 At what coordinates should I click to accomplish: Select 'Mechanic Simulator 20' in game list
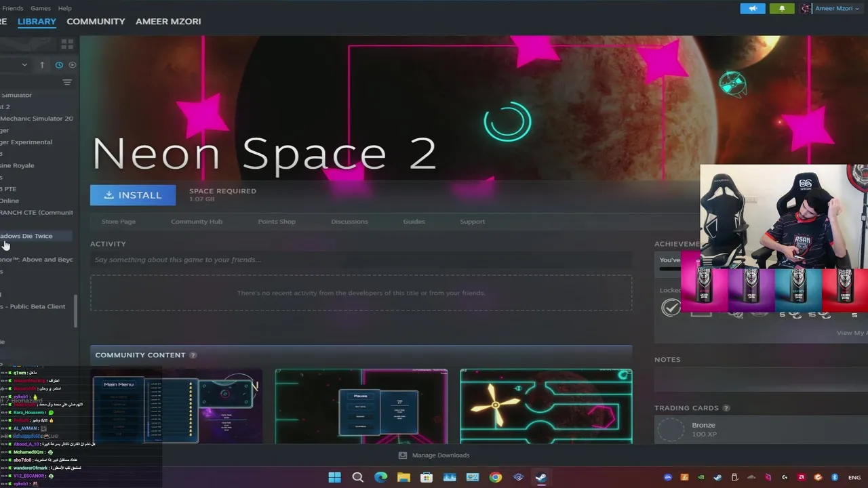37,119
